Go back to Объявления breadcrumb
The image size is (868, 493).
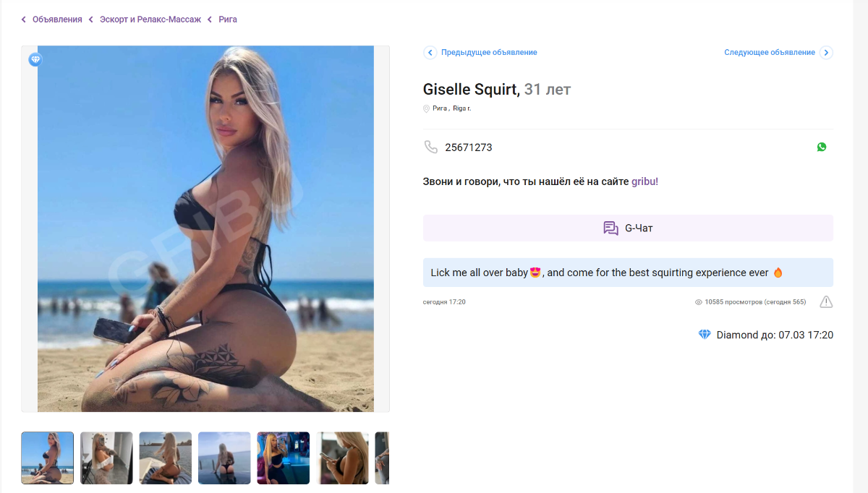[57, 20]
